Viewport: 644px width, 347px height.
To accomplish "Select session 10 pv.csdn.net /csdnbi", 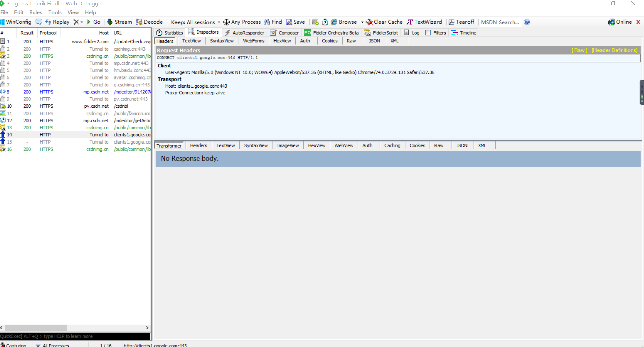I will (x=75, y=106).
